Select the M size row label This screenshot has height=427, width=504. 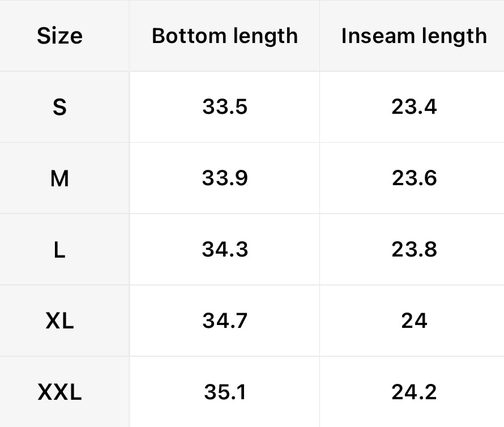pos(59,179)
